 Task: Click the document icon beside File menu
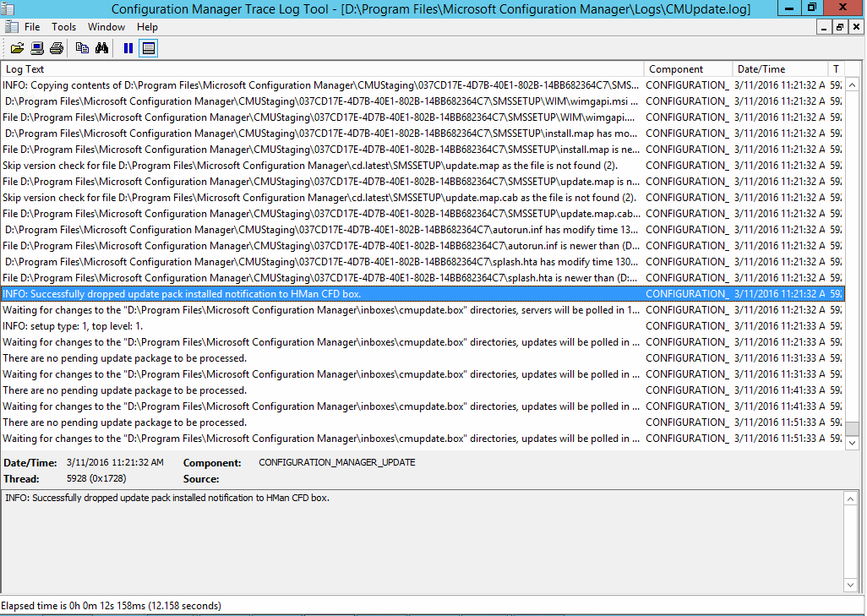10,26
